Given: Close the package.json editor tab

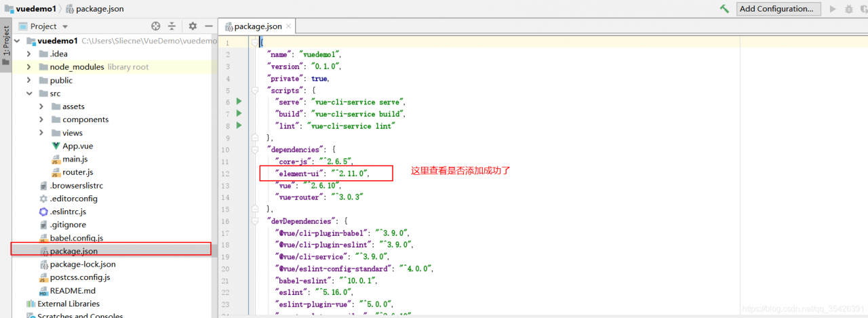Looking at the screenshot, I should 290,26.
